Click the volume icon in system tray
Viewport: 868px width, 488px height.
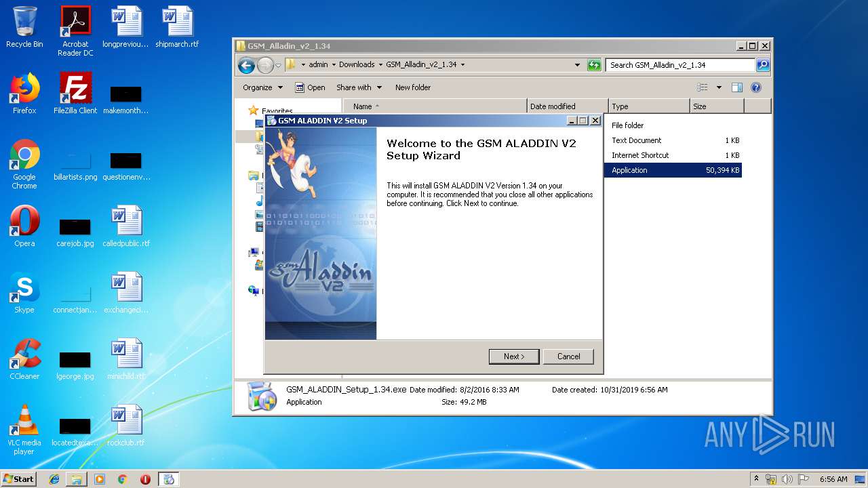pyautogui.click(x=787, y=479)
